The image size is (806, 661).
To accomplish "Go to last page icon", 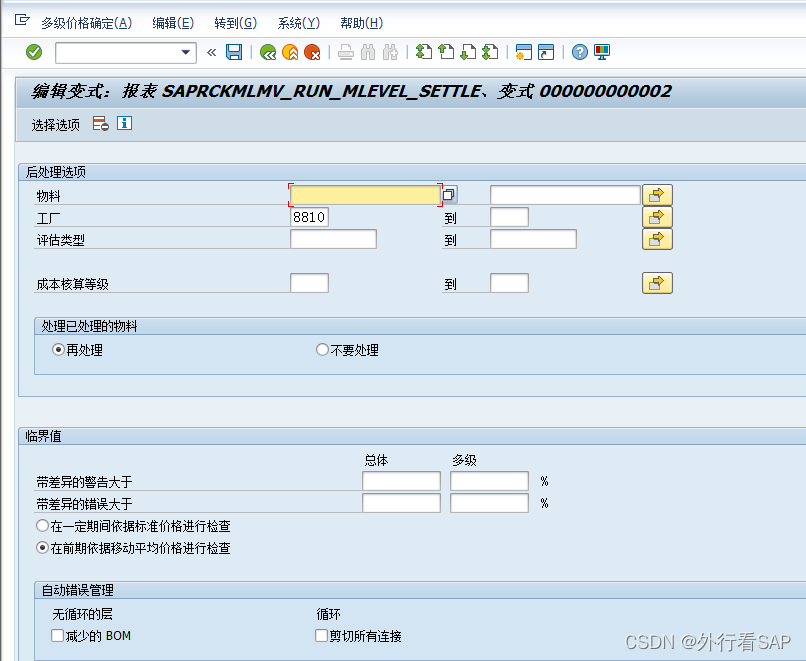I will coord(490,52).
